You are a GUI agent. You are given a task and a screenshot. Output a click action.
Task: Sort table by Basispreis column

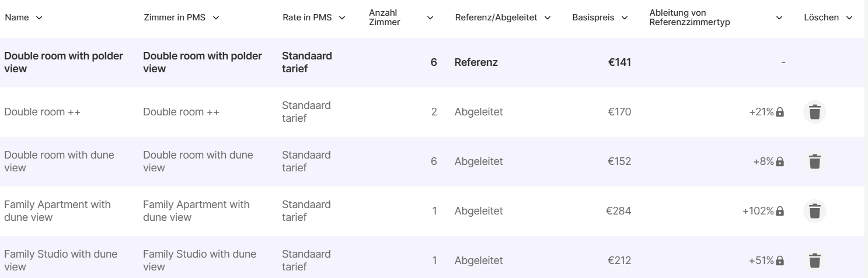tap(625, 18)
